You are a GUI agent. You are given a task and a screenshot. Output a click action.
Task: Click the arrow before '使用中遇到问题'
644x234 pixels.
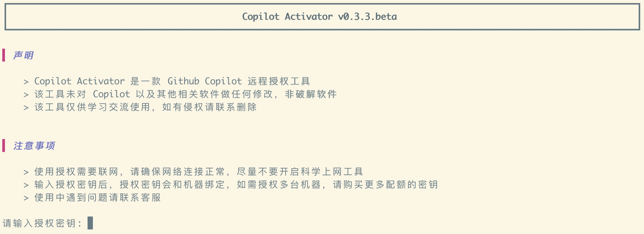26,198
